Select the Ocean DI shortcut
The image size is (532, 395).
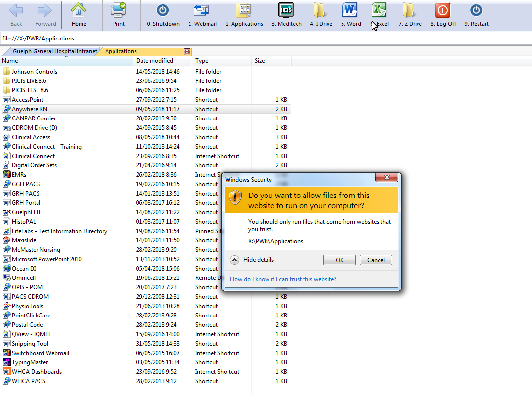[x=24, y=269]
